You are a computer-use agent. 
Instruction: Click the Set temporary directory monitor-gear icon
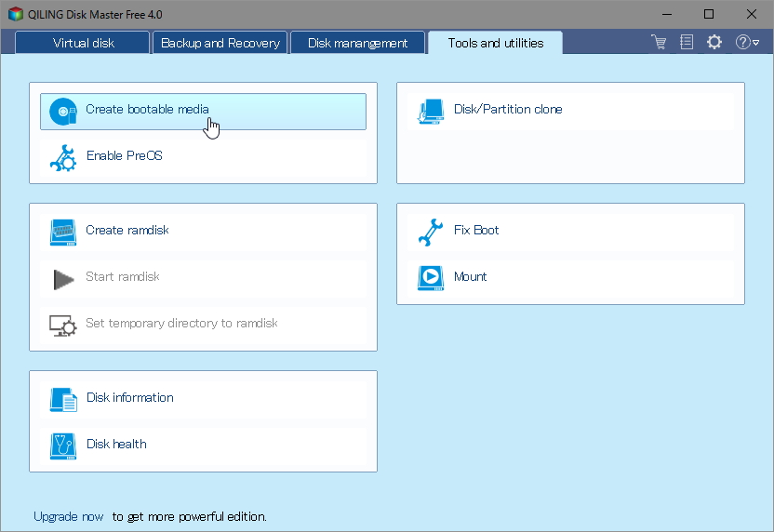pos(62,326)
